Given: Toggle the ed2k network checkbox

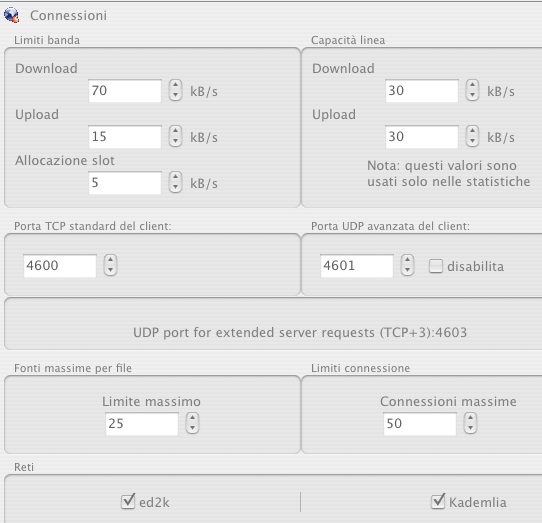Looking at the screenshot, I should pyautogui.click(x=128, y=501).
